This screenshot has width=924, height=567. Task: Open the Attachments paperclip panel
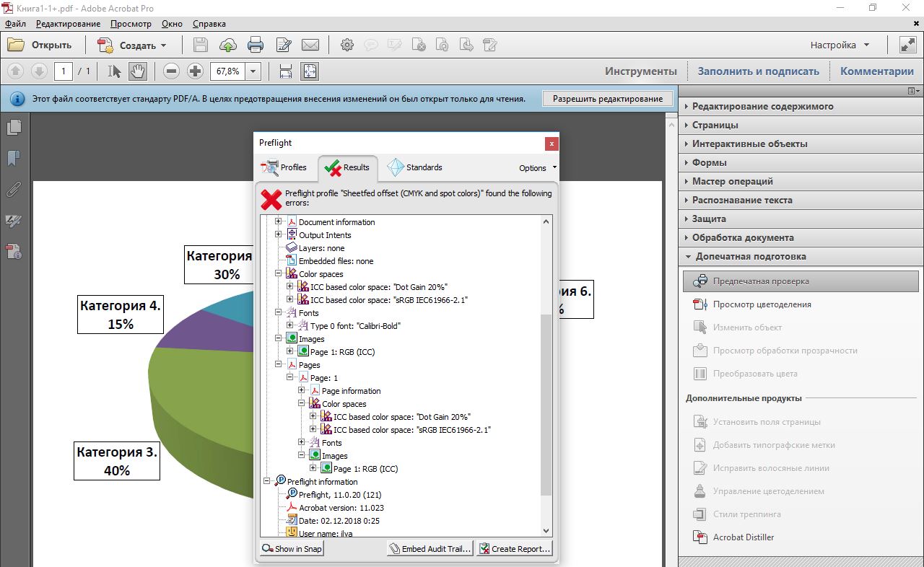pyautogui.click(x=14, y=190)
